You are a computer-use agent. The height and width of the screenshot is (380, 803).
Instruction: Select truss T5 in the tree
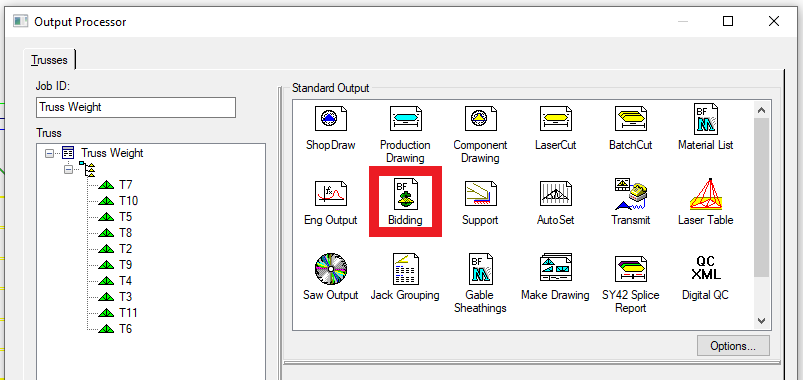(x=125, y=217)
